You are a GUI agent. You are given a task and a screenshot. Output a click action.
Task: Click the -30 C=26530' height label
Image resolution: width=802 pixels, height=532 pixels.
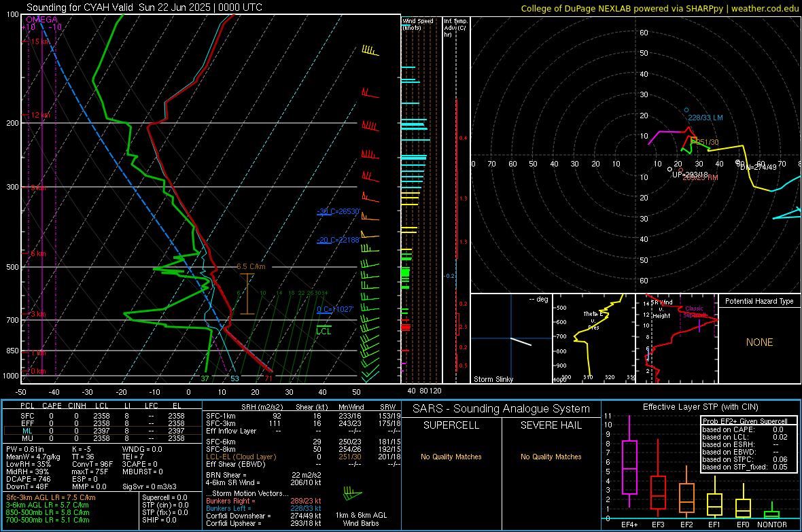tap(338, 211)
